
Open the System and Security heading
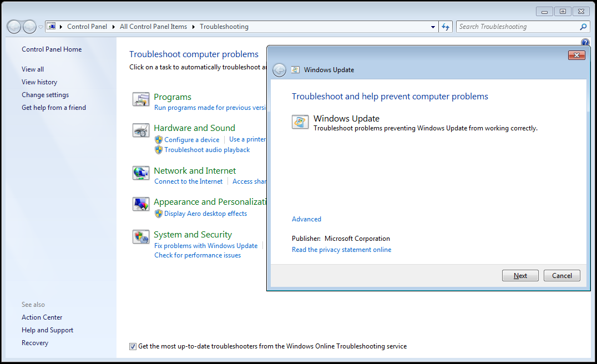[x=193, y=235]
